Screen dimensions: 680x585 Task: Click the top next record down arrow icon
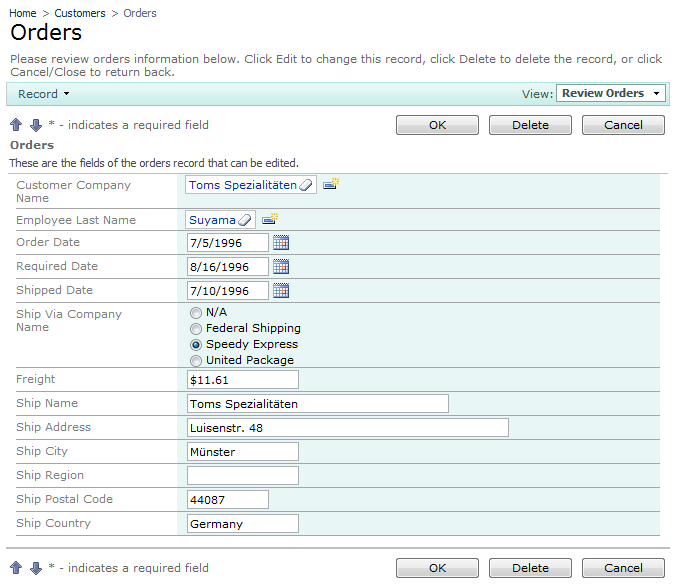click(x=36, y=125)
